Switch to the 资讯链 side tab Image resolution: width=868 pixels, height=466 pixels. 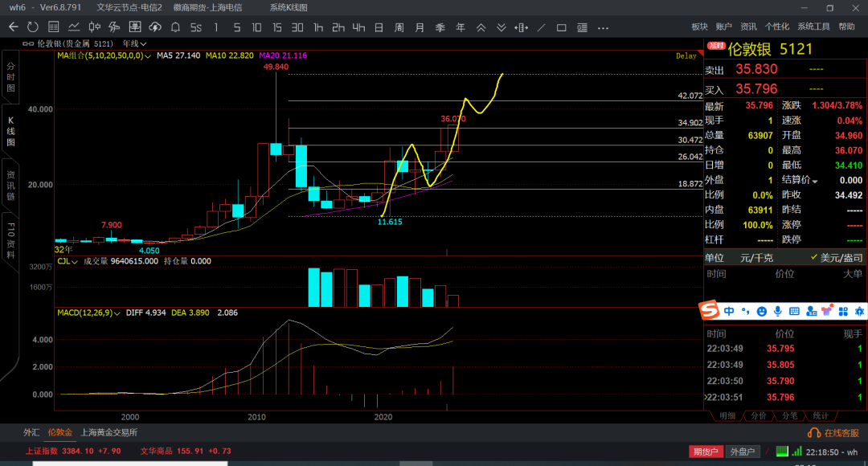[x=10, y=186]
